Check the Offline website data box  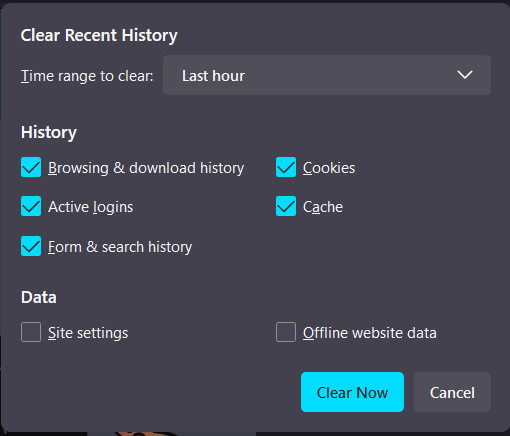point(286,332)
